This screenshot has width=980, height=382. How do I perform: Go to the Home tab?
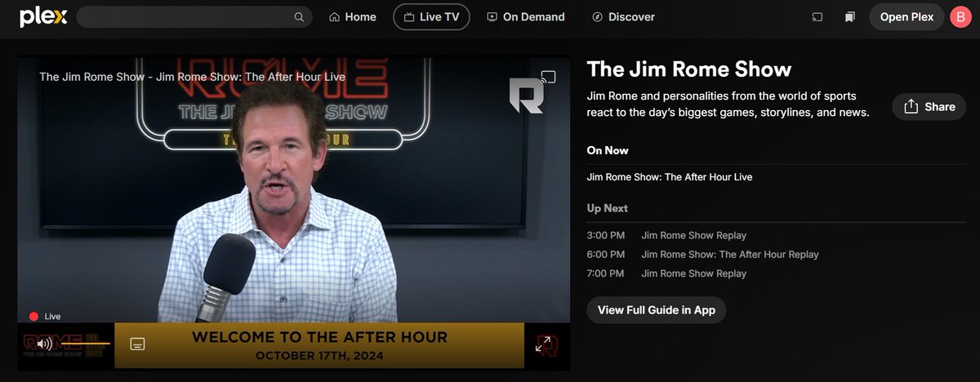(x=353, y=17)
